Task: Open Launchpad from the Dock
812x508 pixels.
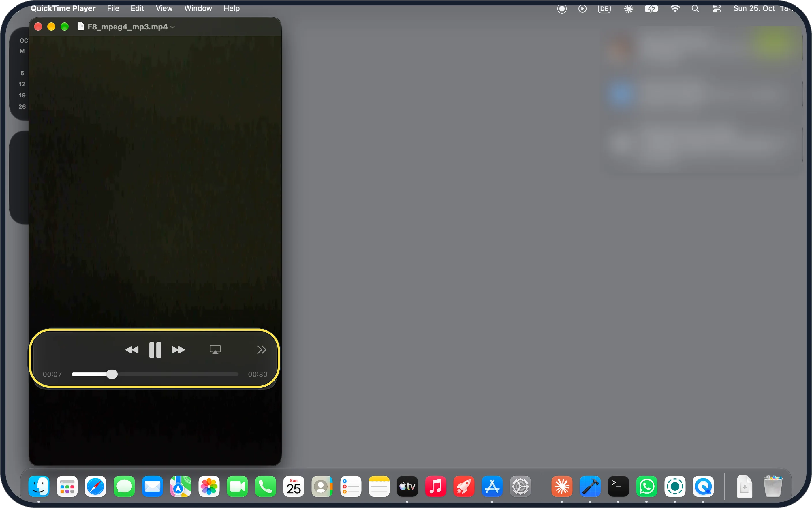Action: pyautogui.click(x=67, y=486)
